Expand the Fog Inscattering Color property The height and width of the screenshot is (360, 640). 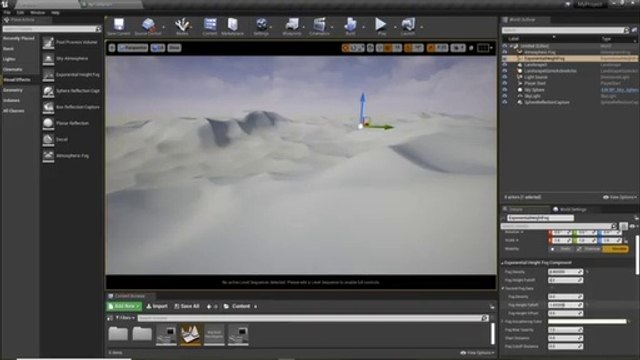[x=503, y=322]
